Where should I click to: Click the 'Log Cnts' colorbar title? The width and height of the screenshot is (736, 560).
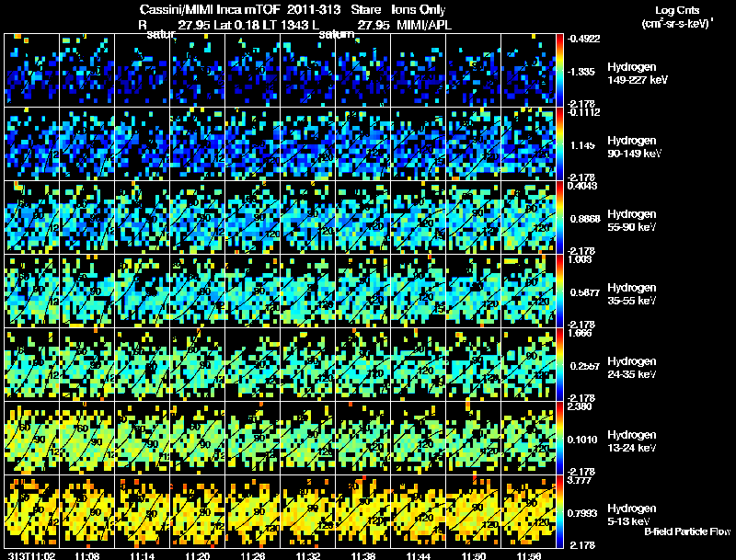click(677, 10)
